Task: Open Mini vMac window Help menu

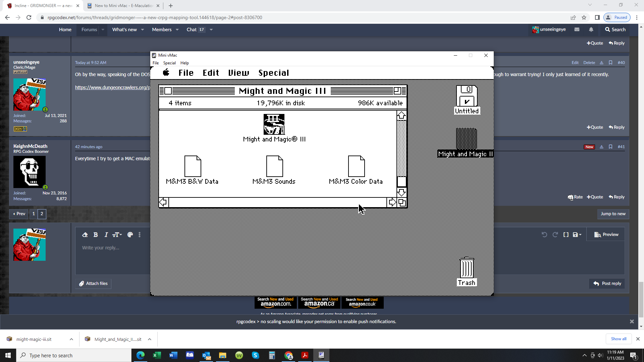Action: pos(184,63)
